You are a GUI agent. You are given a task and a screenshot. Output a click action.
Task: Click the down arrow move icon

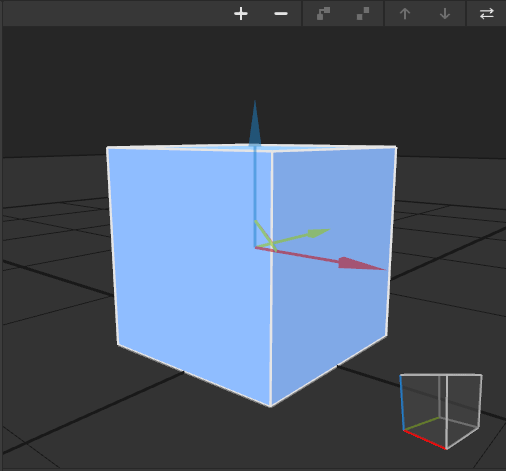445,14
